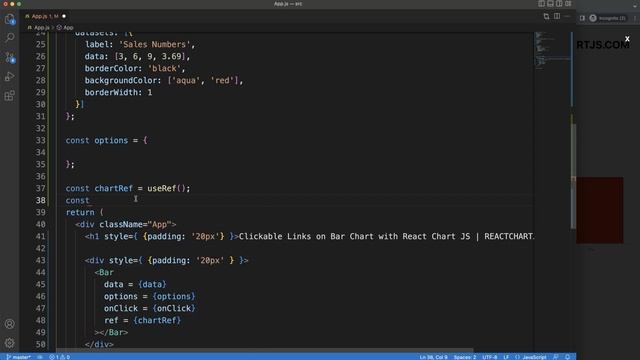Image resolution: width=640 pixels, height=360 pixels.
Task: Open the Accounts menu icon
Action: 9,324
